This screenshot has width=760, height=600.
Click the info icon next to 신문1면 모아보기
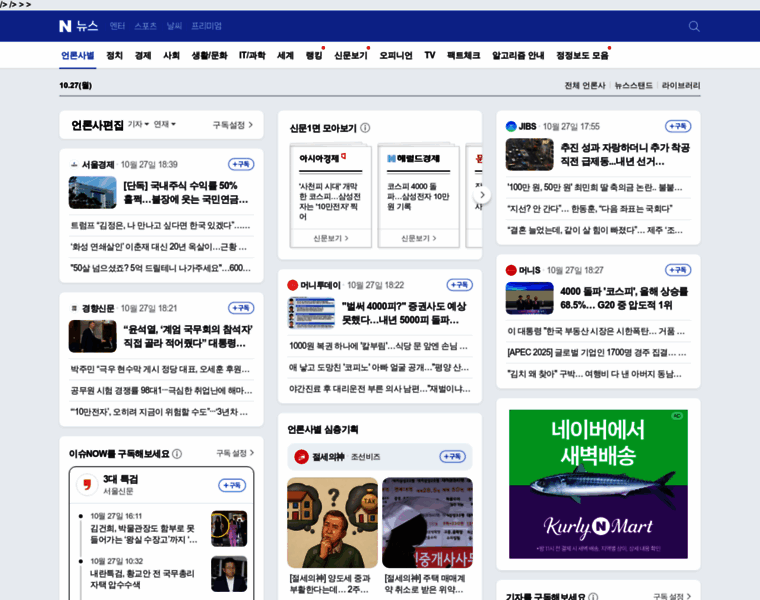[365, 128]
